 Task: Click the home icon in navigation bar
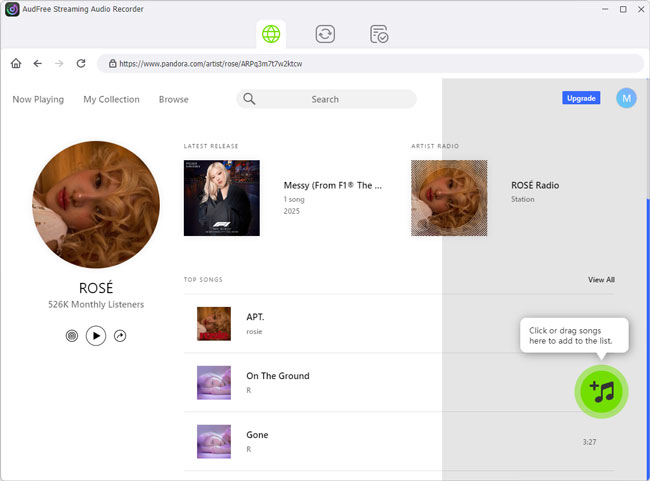click(x=16, y=63)
